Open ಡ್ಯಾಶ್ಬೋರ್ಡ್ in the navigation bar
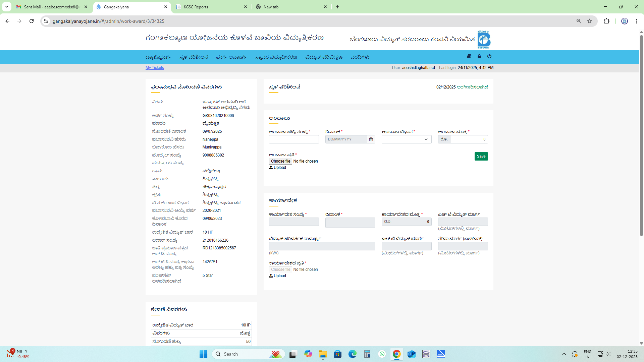644x362 pixels. coord(158,57)
